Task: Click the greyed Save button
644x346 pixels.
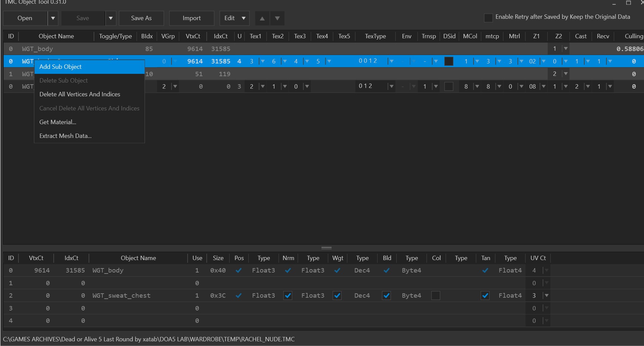Action: [83, 18]
